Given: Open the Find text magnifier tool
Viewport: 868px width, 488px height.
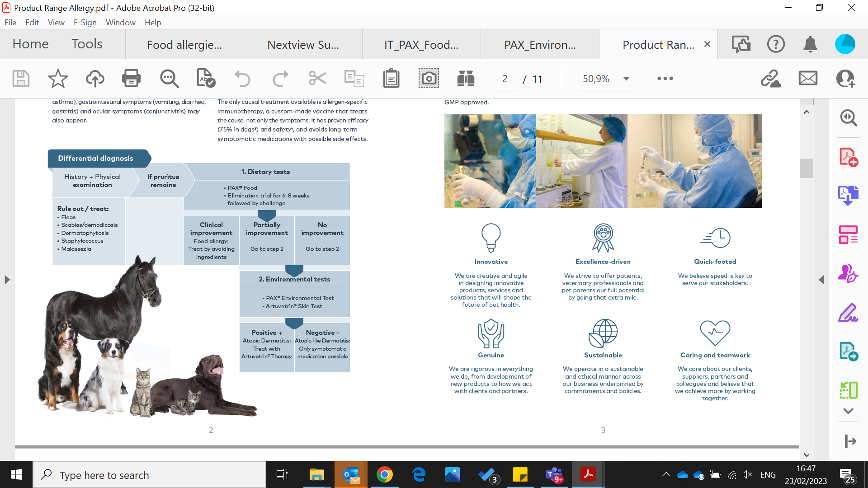Looking at the screenshot, I should coord(169,79).
